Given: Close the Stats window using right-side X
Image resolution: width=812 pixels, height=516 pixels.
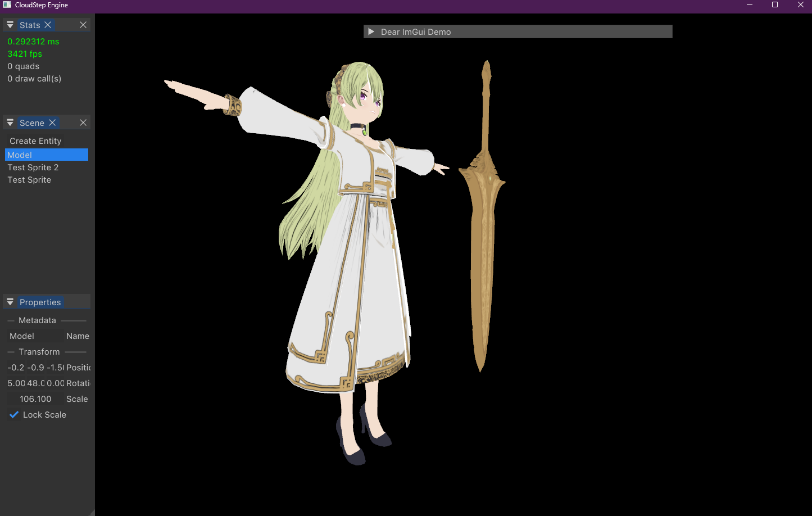Looking at the screenshot, I should pyautogui.click(x=83, y=25).
